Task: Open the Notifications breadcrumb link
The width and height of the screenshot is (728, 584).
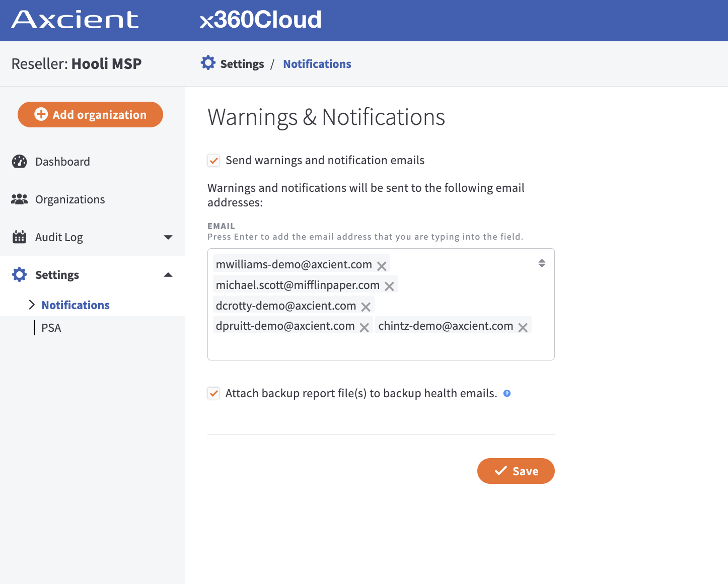Action: [x=317, y=64]
